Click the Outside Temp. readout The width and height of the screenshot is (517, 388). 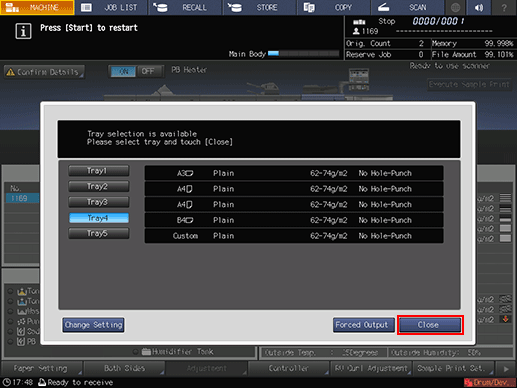point(322,352)
